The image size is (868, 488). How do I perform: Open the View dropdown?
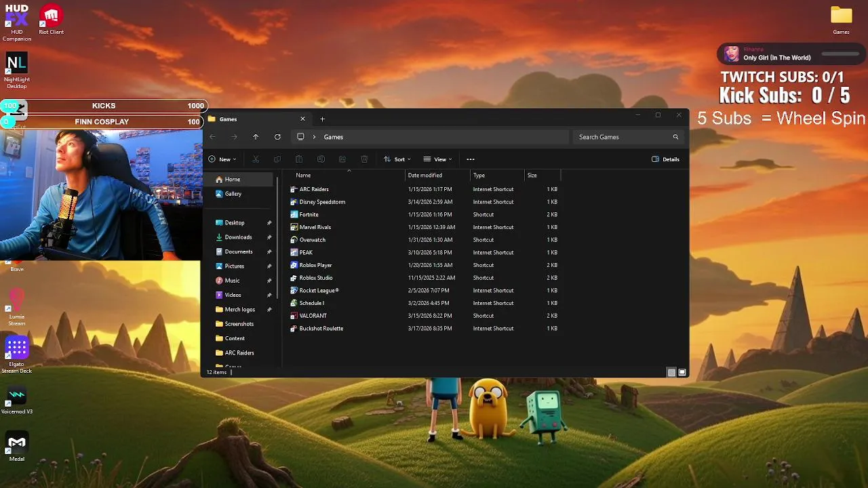pyautogui.click(x=438, y=159)
